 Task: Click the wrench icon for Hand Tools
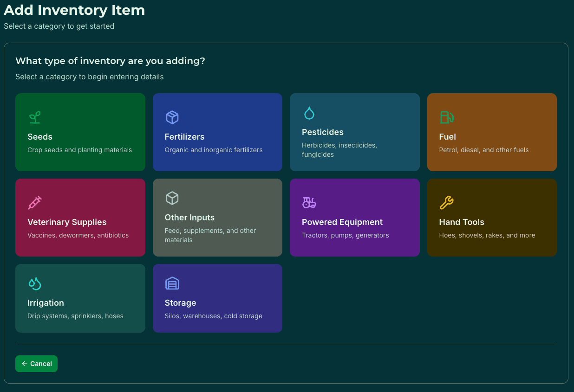click(x=446, y=203)
